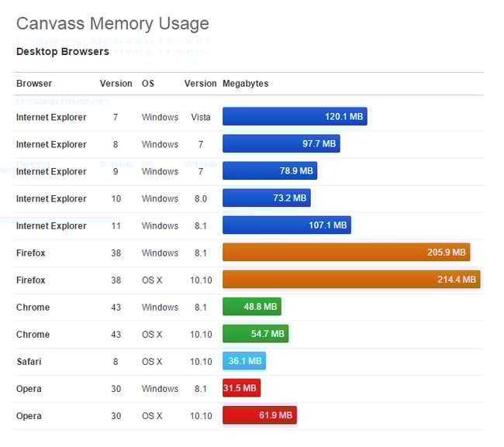The image size is (504, 447).
Task: Select Internet Explorer in the version 7 row
Action: [51, 117]
